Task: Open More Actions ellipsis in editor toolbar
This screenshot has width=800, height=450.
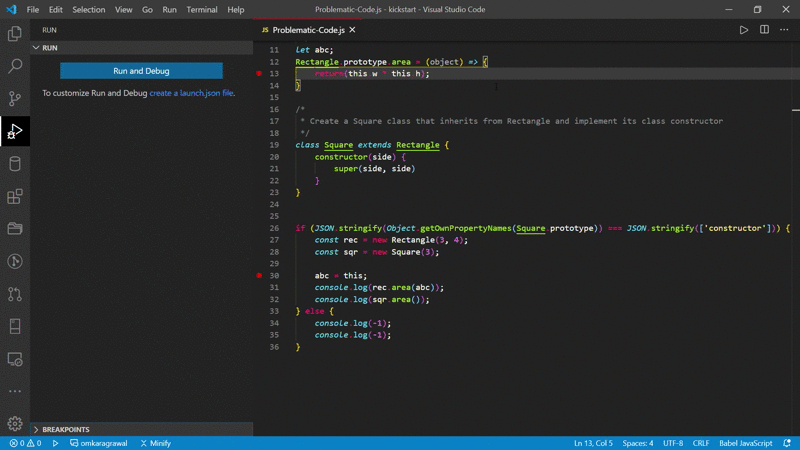Action: [784, 30]
